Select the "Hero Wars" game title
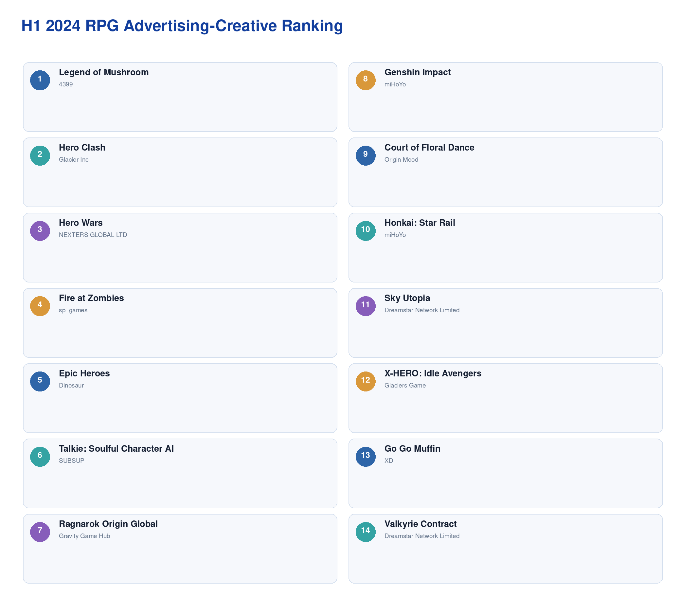Screen dimensions: 697x616 click(81, 223)
